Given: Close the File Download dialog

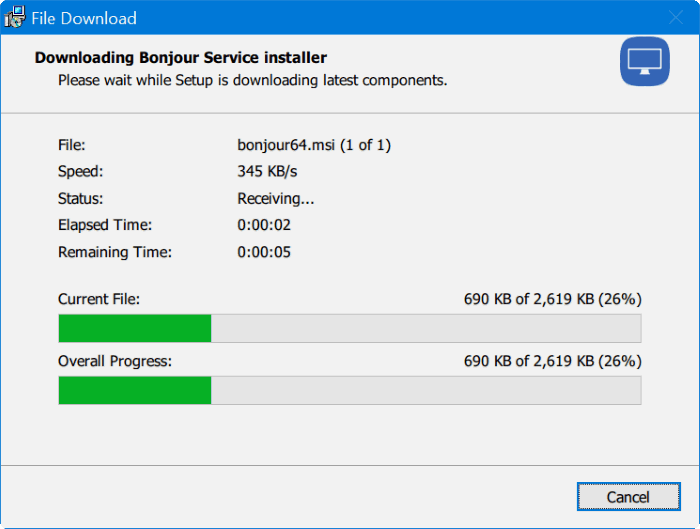Looking at the screenshot, I should (675, 18).
